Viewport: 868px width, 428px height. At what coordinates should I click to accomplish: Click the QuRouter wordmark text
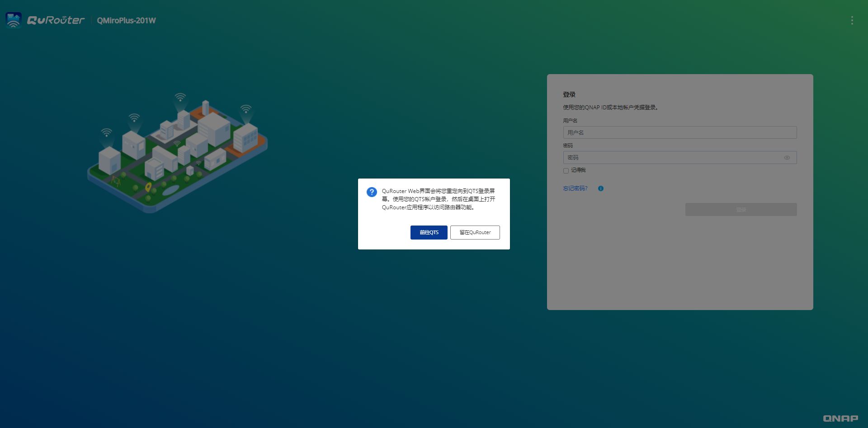point(56,20)
